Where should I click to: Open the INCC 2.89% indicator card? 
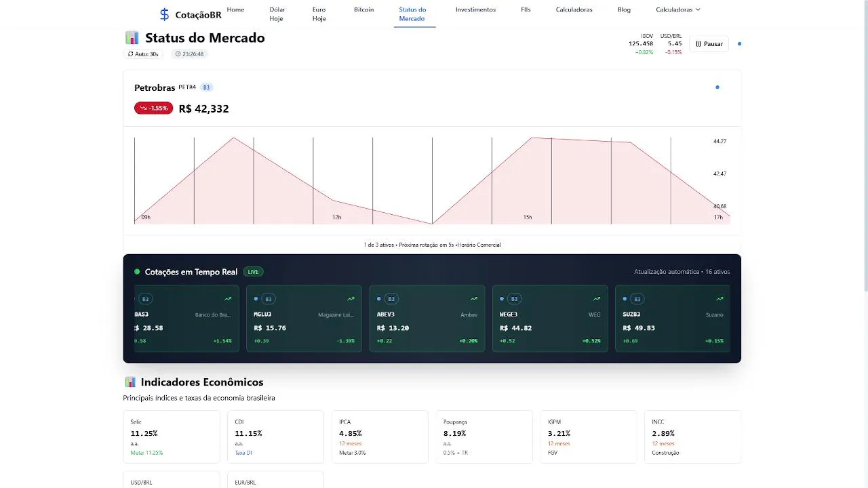(x=693, y=436)
